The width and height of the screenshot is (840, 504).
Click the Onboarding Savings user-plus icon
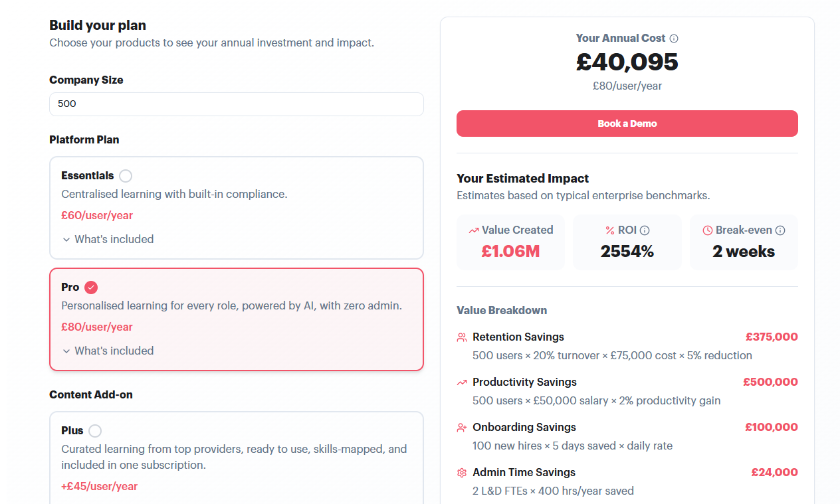coord(462,428)
